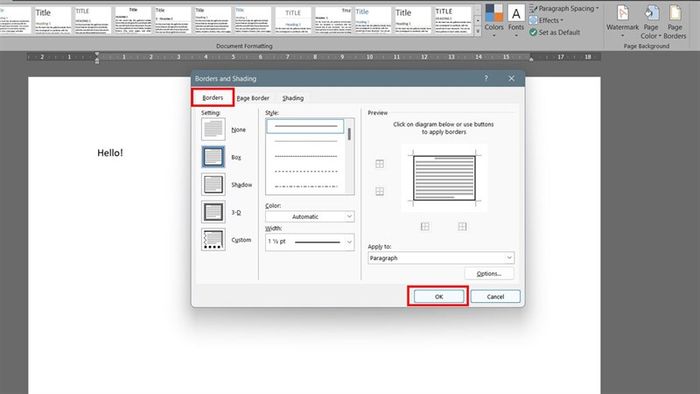Expand the border Color dropdown
This screenshot has width=700, height=394.
[309, 216]
